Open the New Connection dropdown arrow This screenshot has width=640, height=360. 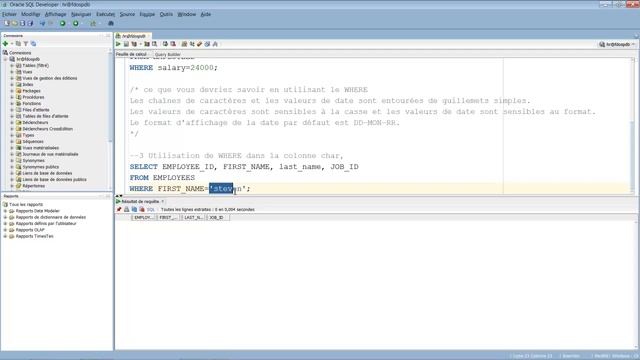(12, 44)
